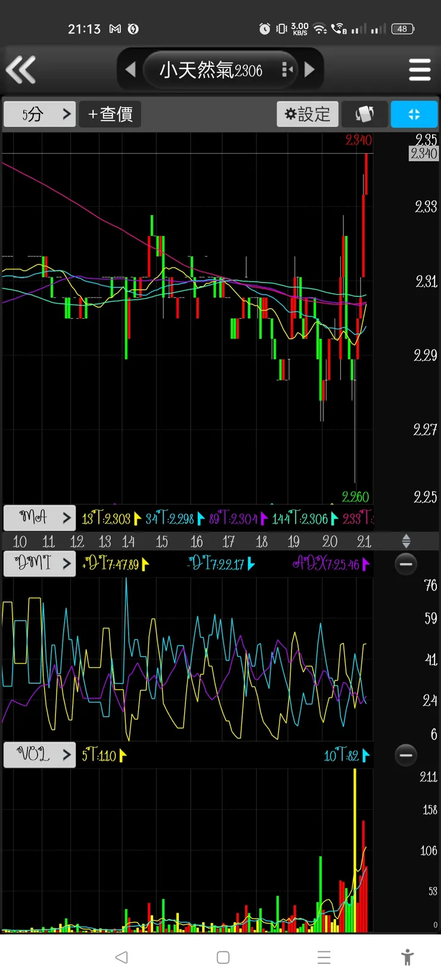The image size is (441, 980).
Task: Tap the Android back navigation button
Action: [x=122, y=957]
